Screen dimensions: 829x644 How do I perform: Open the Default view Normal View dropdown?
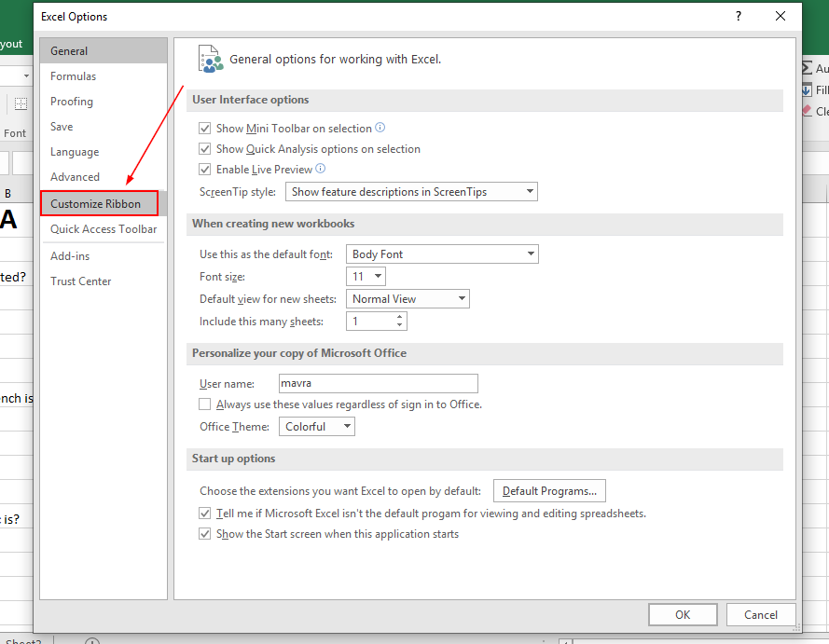pos(408,299)
